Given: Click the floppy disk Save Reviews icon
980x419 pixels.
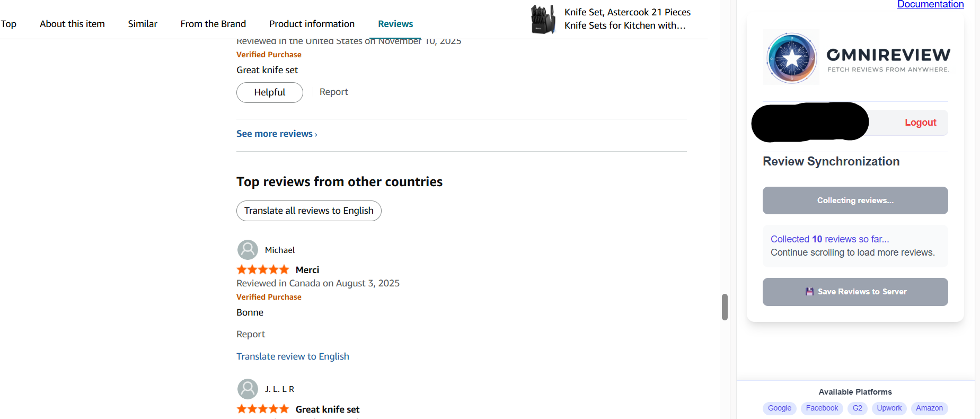Looking at the screenshot, I should [x=809, y=292].
